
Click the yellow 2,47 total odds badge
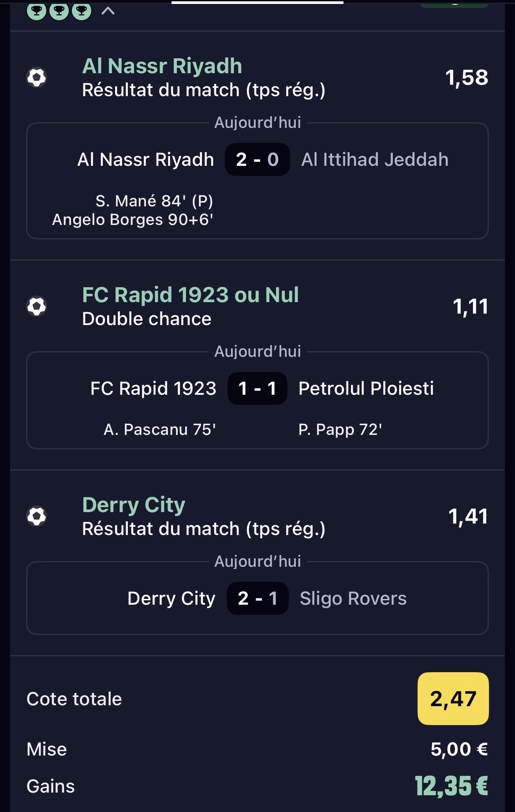[x=453, y=699]
